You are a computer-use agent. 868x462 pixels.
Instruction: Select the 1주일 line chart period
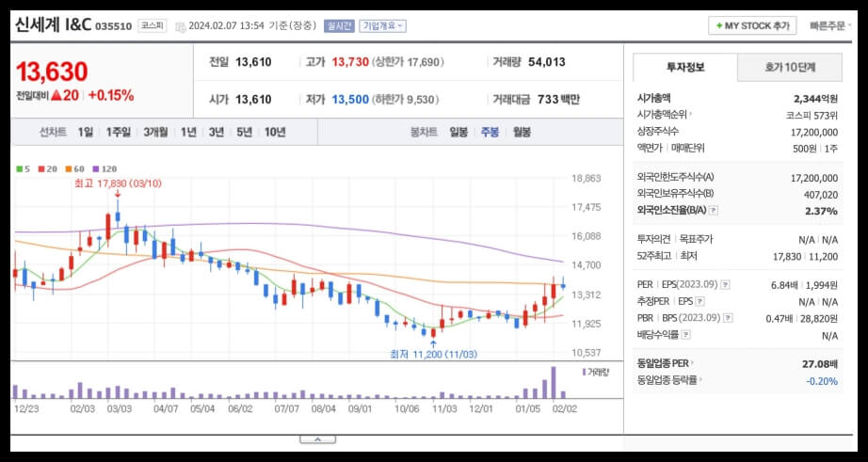[119, 133]
